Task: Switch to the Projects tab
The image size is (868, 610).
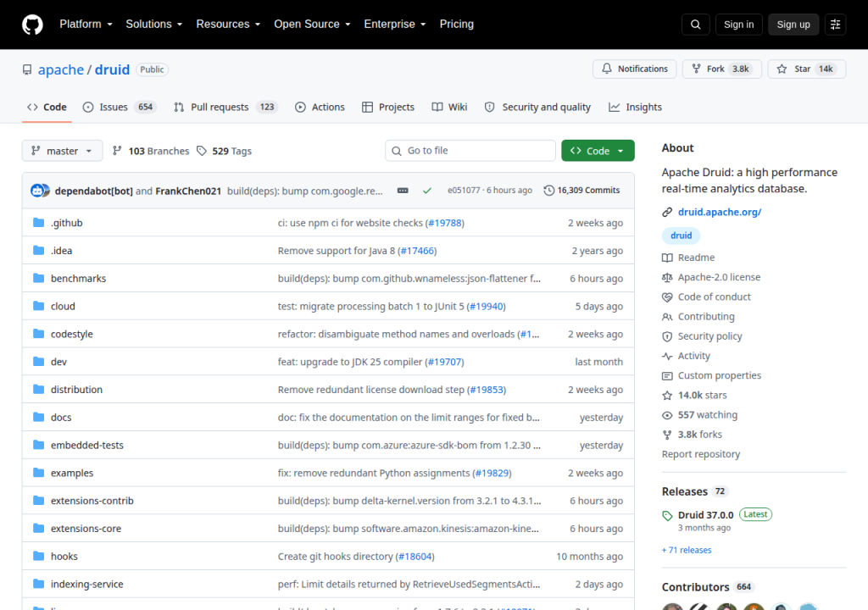Action: (388, 107)
